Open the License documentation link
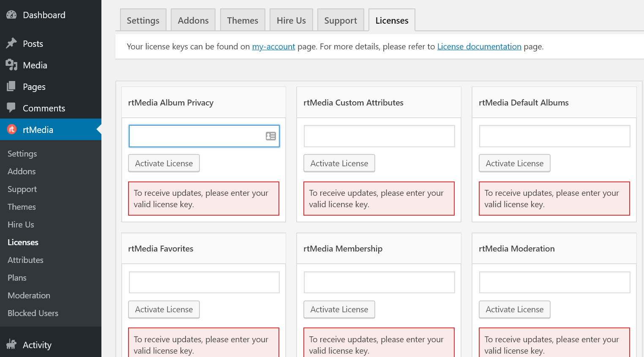 [479, 46]
